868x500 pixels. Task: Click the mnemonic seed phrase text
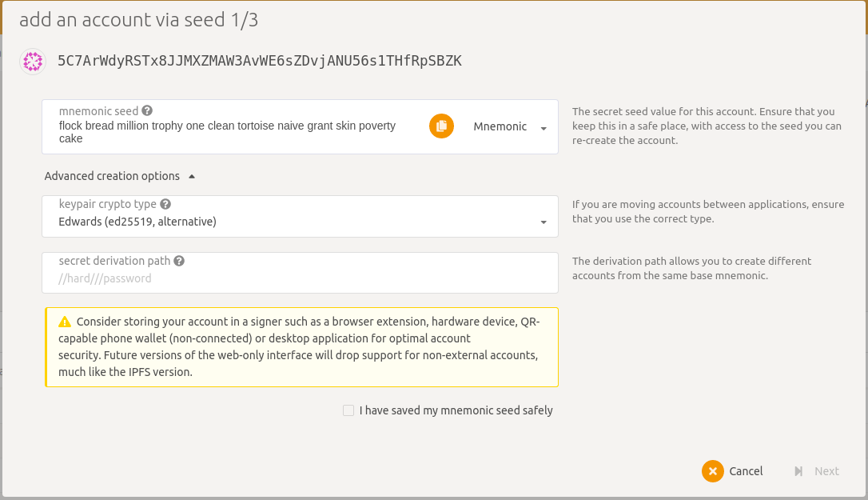[x=228, y=132]
